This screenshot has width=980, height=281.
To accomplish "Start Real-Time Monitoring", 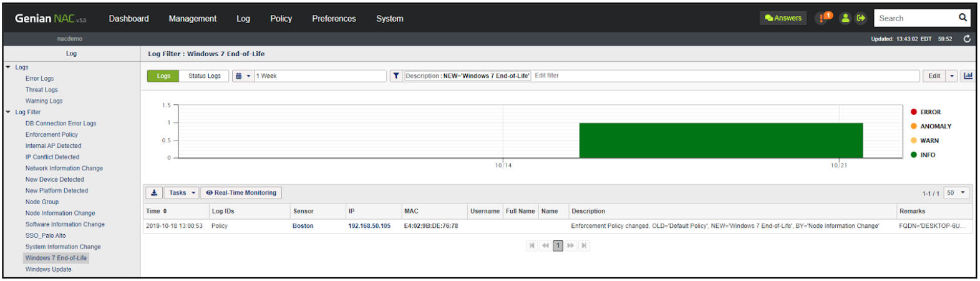I will pos(241,193).
